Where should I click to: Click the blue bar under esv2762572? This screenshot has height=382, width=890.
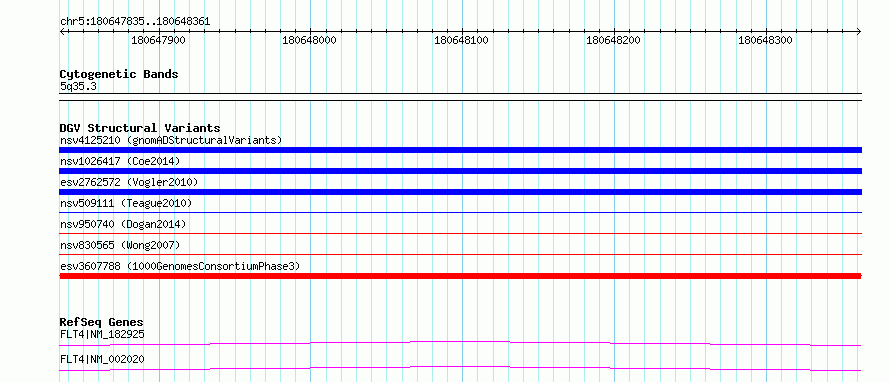460,192
